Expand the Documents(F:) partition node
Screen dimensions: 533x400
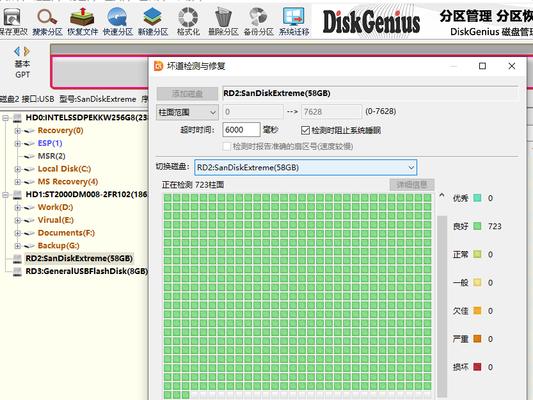pos(18,233)
